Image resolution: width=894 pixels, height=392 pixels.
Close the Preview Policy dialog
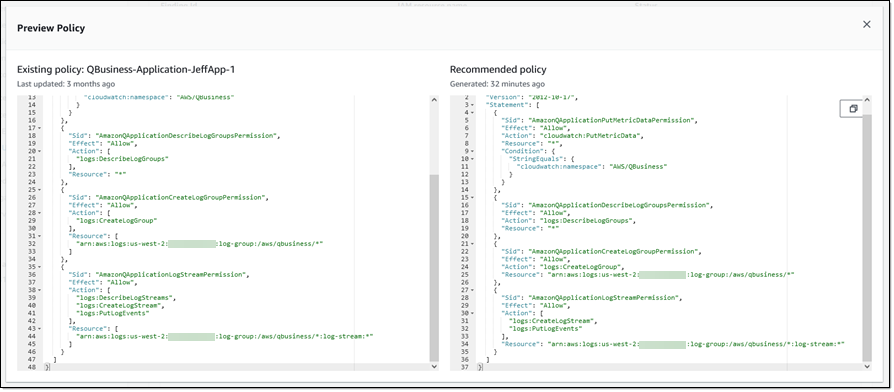[x=867, y=24]
